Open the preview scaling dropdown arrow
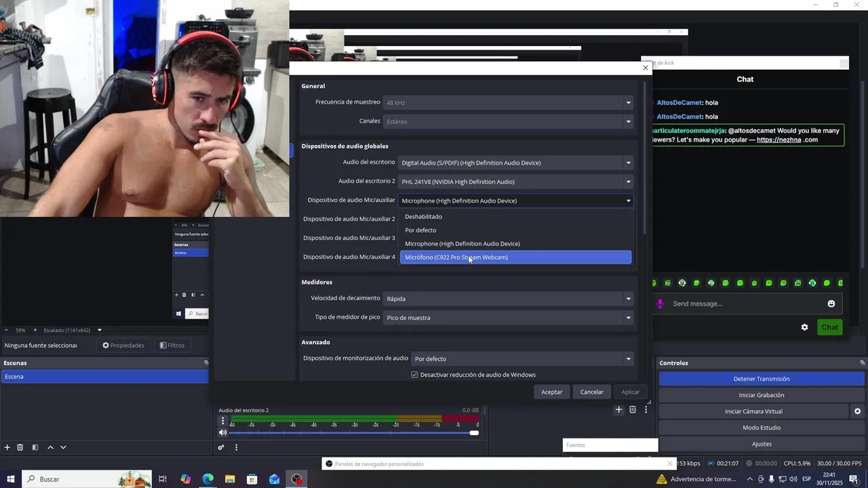The height and width of the screenshot is (488, 868). point(100,330)
